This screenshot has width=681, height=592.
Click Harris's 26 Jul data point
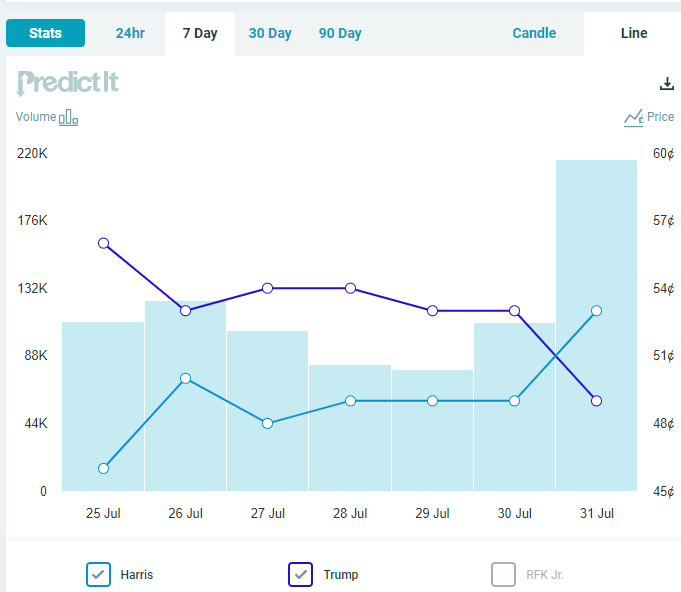[185, 378]
